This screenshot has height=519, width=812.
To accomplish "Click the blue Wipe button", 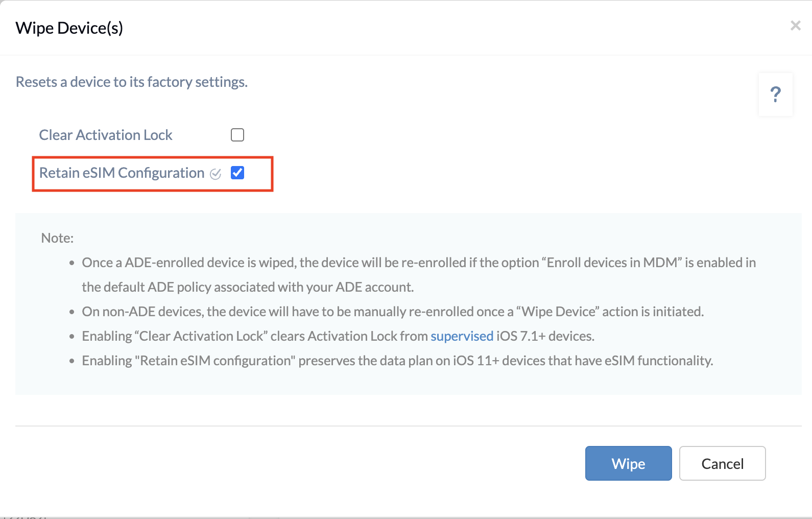I will pyautogui.click(x=628, y=463).
